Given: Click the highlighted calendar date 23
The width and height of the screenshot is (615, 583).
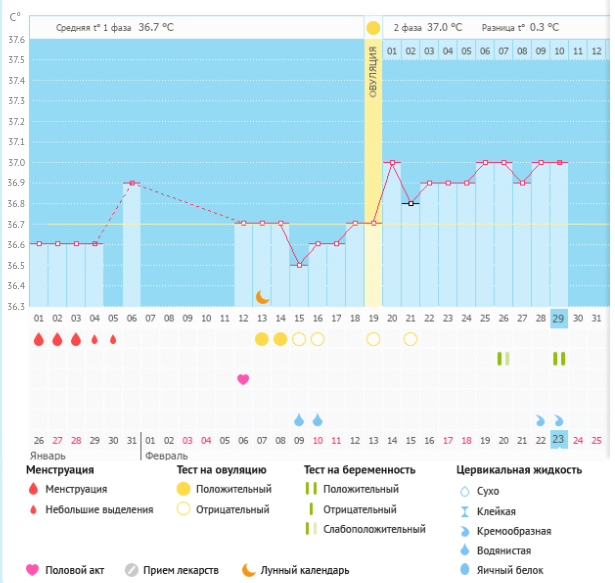Looking at the screenshot, I should click(559, 440).
